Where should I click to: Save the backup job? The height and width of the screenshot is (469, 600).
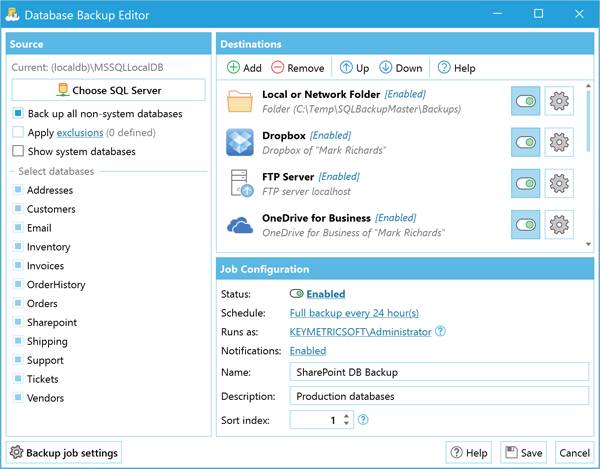coord(523,453)
